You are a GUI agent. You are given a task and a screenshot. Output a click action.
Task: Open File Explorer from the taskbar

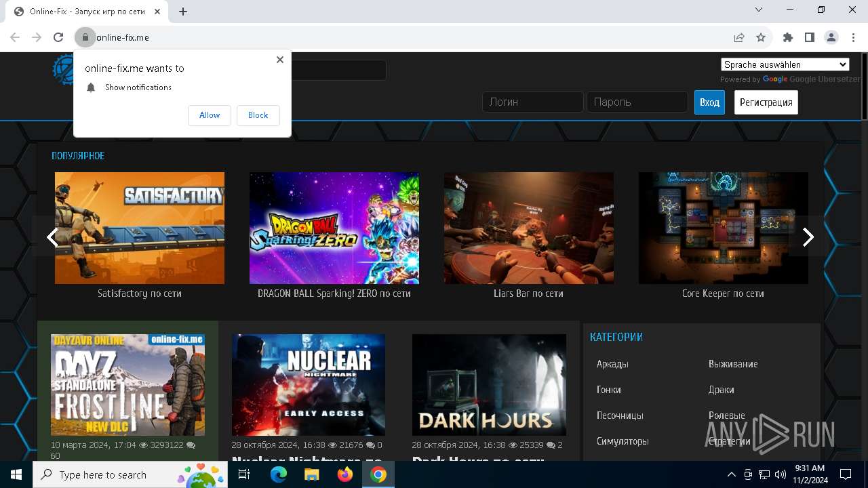[311, 474]
